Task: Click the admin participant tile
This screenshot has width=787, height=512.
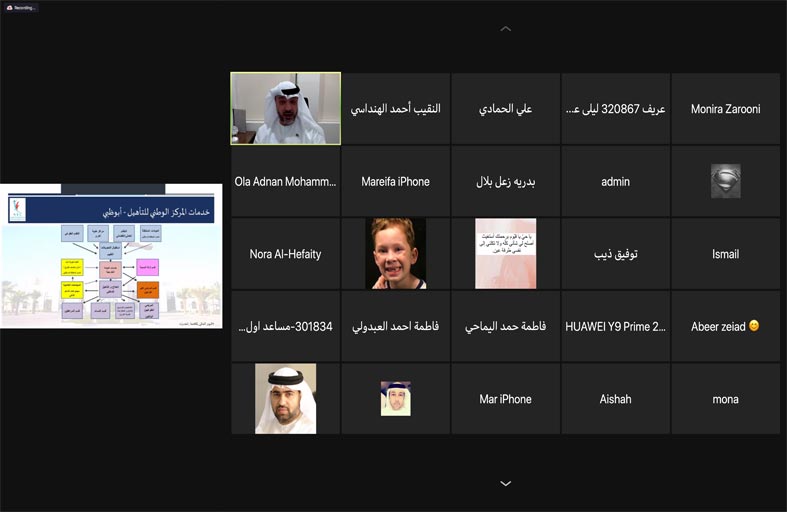Action: coord(615,181)
